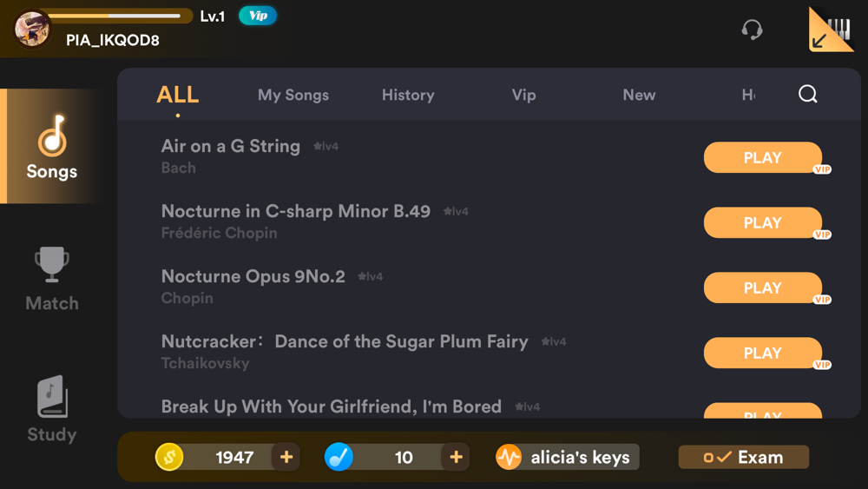The width and height of the screenshot is (868, 489).
Task: Open the History tab
Action: pos(408,95)
